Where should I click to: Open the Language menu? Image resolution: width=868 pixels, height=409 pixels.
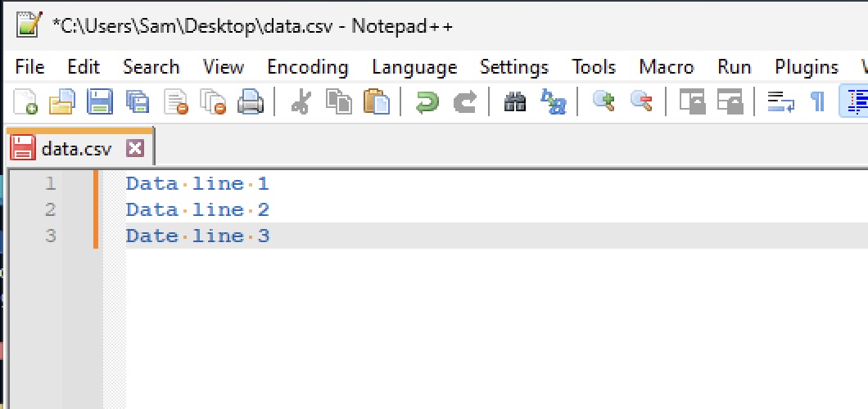pos(414,67)
